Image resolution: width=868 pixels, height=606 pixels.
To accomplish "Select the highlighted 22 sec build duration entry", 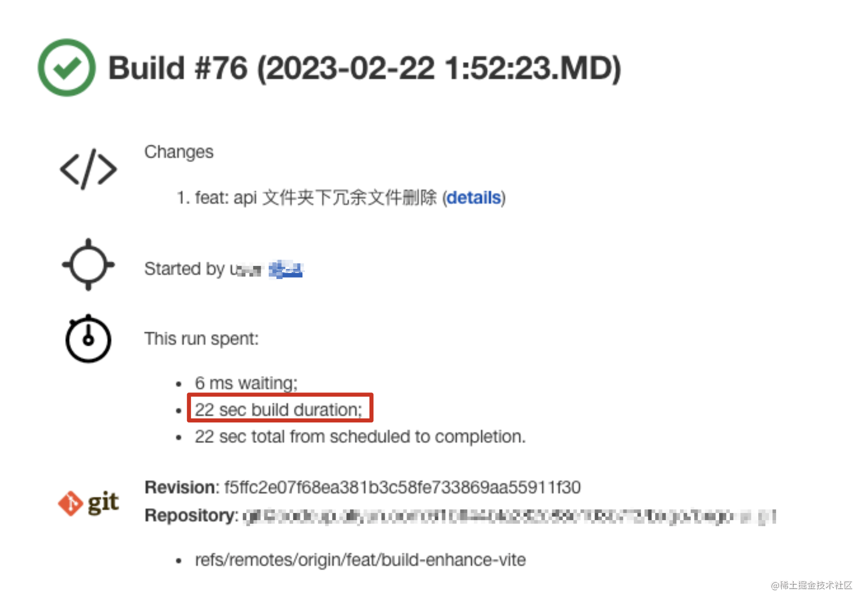I will tap(279, 409).
